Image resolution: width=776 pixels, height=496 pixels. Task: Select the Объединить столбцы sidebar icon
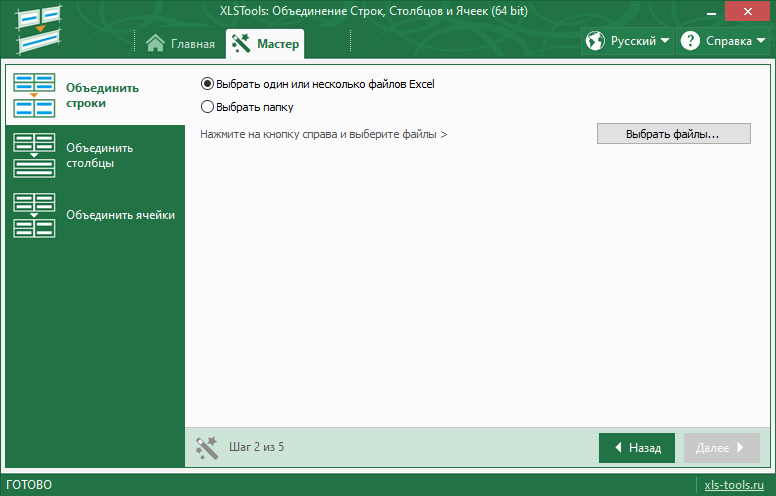point(35,155)
